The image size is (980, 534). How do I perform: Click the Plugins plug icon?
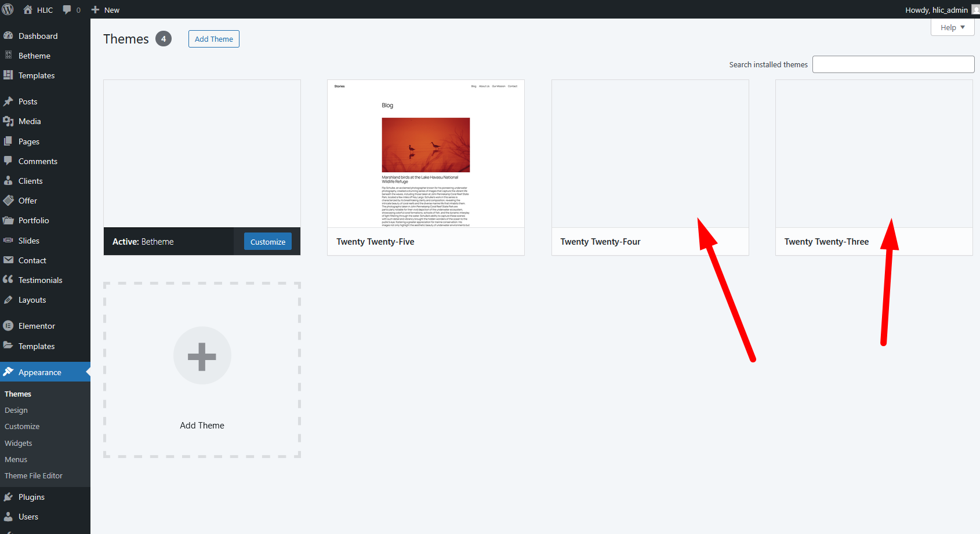8,497
